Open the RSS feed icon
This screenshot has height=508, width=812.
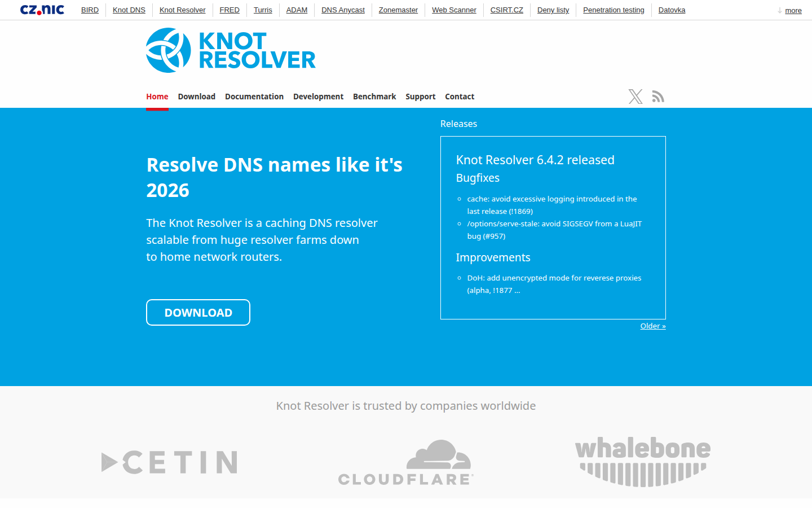(x=658, y=97)
